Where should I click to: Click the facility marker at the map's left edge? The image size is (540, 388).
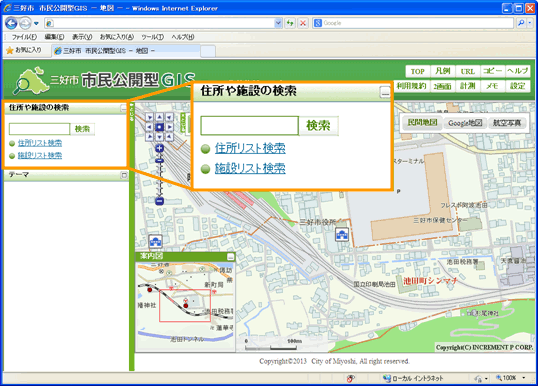pyautogui.click(x=156, y=241)
